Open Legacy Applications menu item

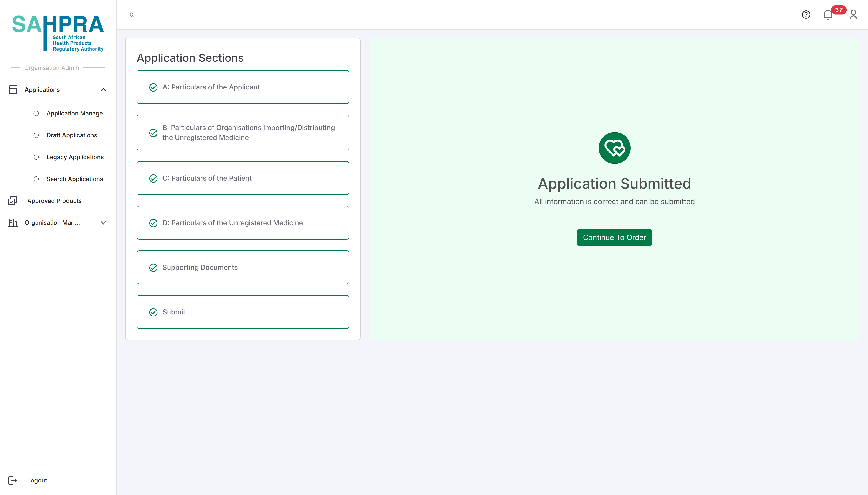click(x=75, y=157)
